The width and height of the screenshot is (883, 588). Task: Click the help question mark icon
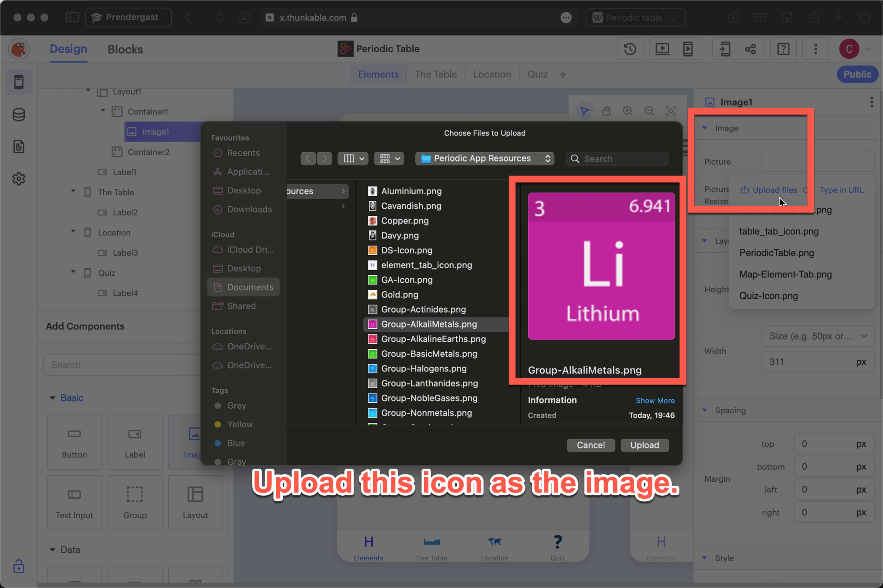783,49
